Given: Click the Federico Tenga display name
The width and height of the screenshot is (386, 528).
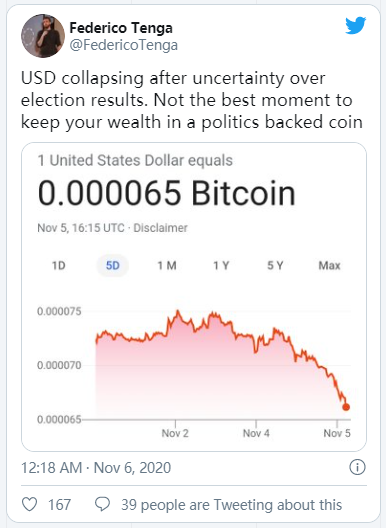Looking at the screenshot, I should (121, 28).
